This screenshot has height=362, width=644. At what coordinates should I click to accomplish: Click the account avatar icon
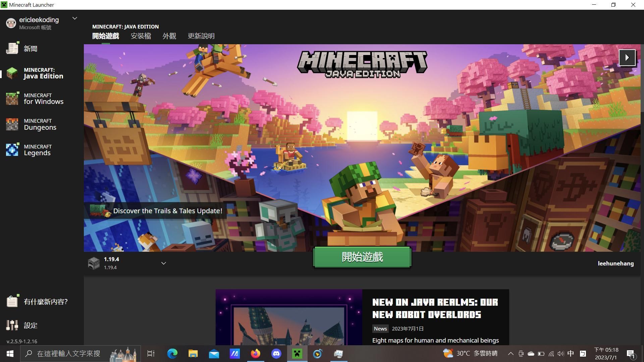[x=11, y=23]
